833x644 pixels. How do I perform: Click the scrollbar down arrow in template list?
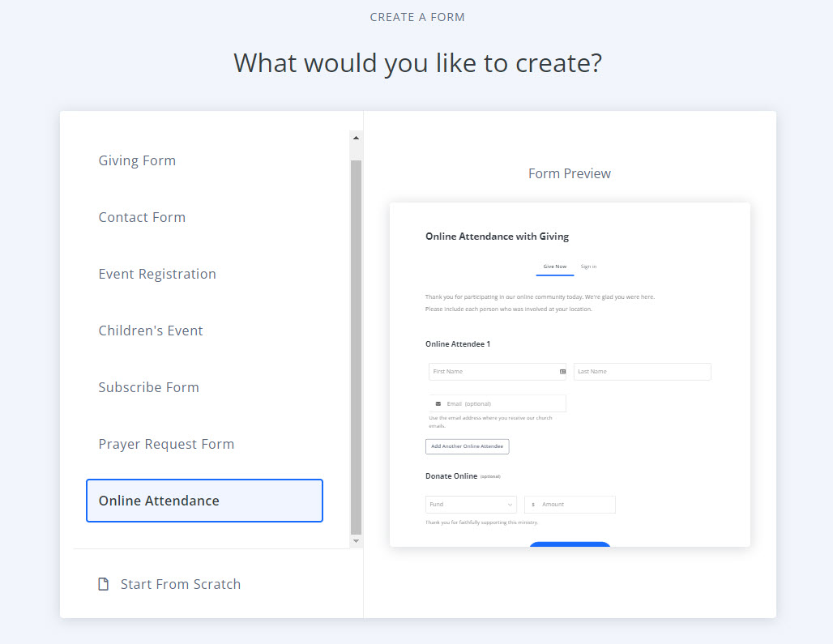(356, 540)
